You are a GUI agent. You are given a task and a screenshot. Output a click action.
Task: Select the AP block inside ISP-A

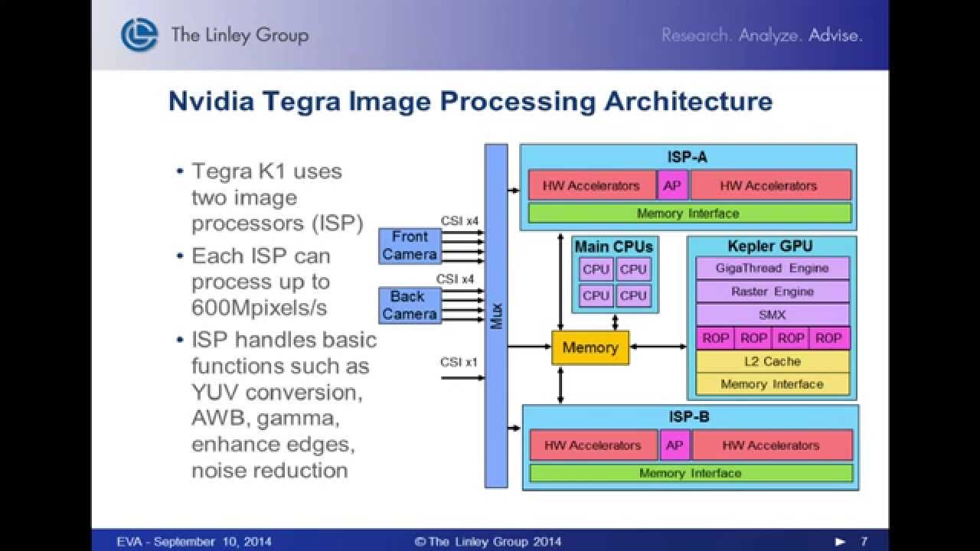pos(672,185)
